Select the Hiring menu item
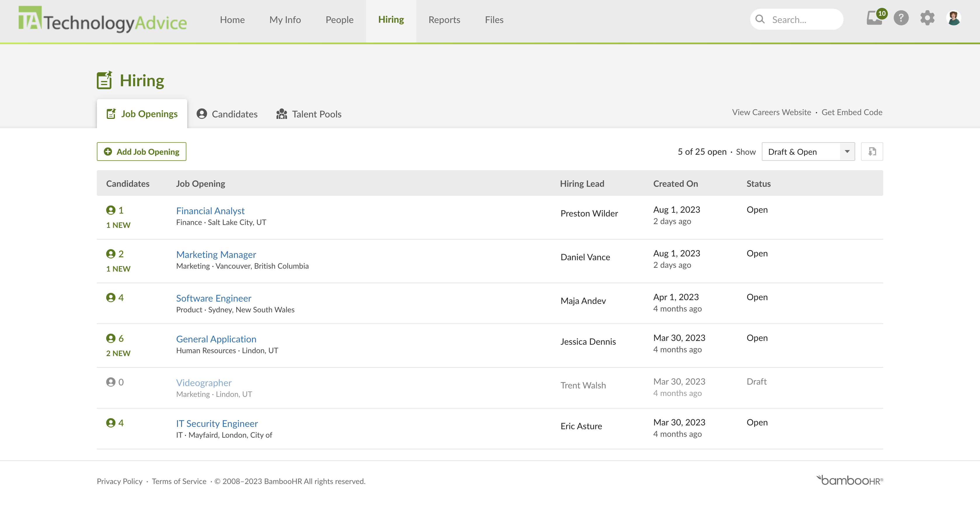 click(x=391, y=20)
